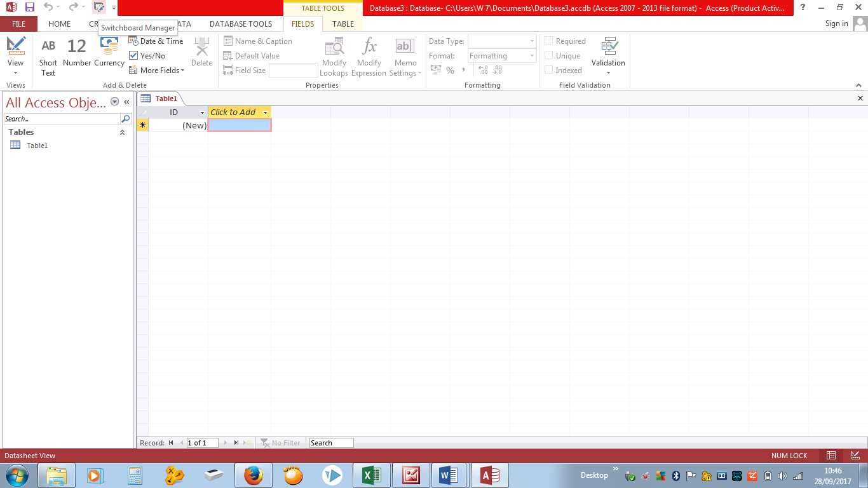Viewport: 868px width, 488px height.
Task: Check the Unique option
Action: [x=548, y=55]
